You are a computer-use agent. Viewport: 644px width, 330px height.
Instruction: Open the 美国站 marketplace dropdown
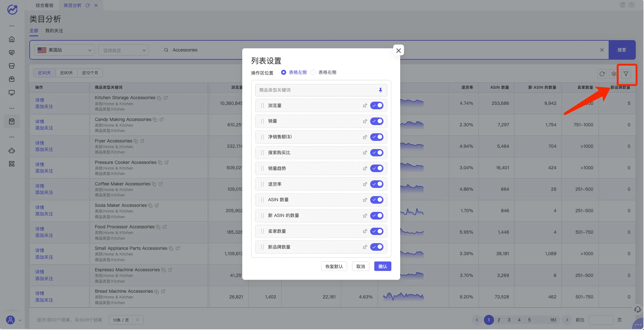[64, 50]
